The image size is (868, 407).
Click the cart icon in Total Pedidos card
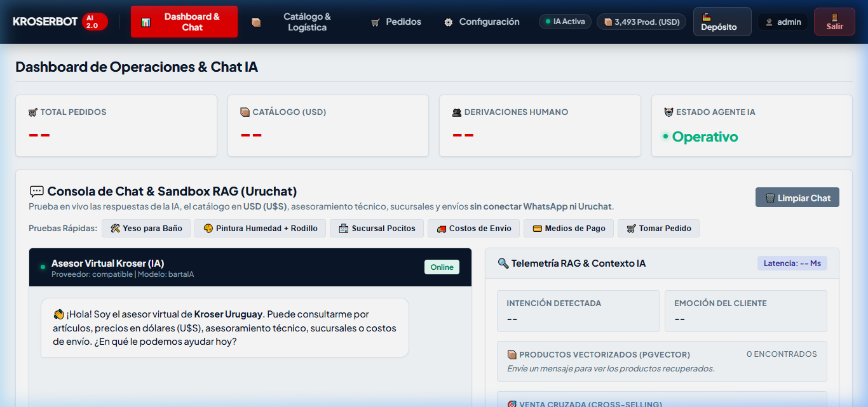33,112
